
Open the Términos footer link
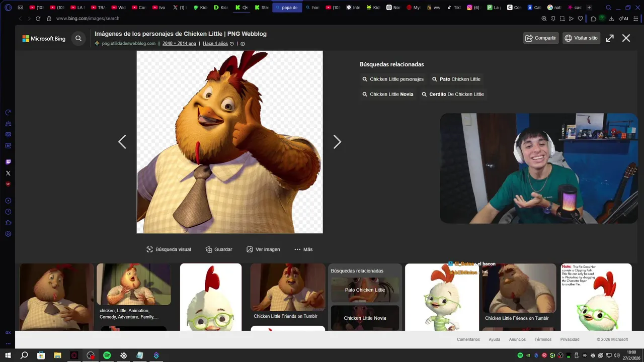coord(543,339)
